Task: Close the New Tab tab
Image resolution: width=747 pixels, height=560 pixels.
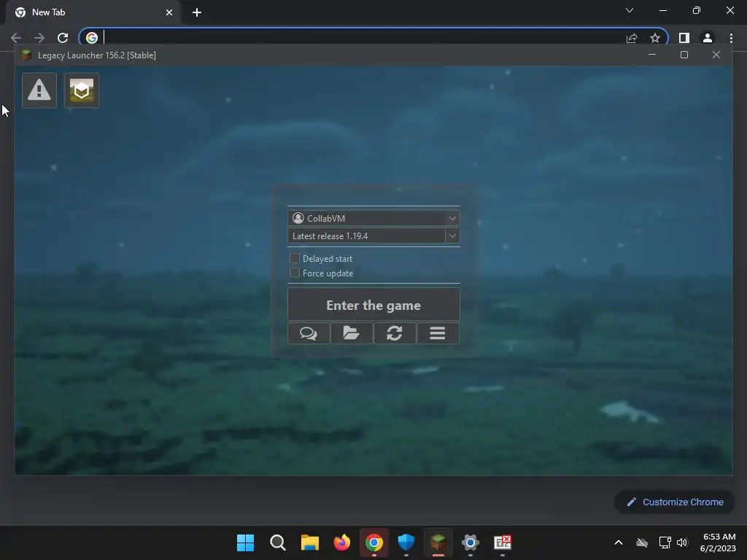Action: click(x=169, y=12)
